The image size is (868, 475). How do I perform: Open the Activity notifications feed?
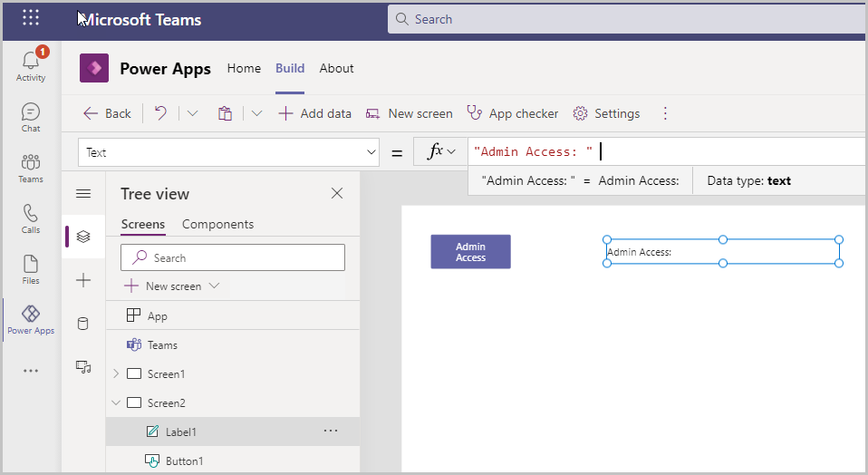(x=31, y=64)
